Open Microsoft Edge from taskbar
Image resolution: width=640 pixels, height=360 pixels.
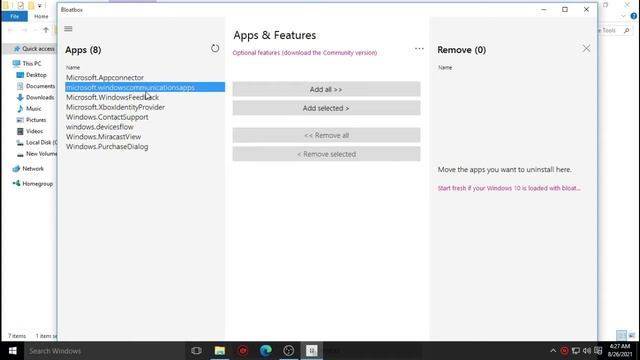click(x=266, y=351)
